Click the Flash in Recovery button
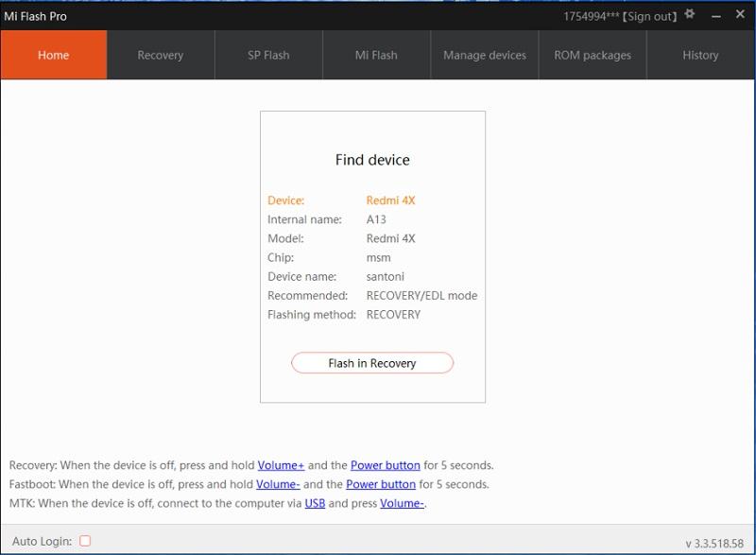This screenshot has height=555, width=756. [372, 363]
